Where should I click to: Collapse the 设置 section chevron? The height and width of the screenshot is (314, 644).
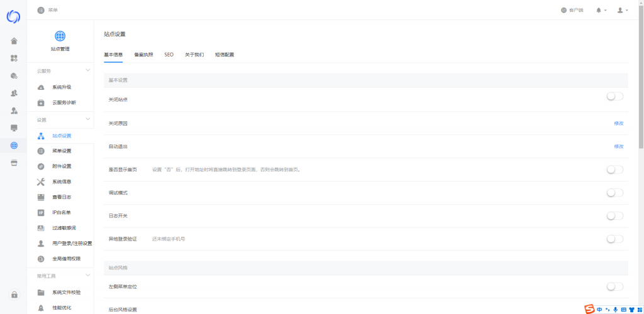click(x=87, y=119)
